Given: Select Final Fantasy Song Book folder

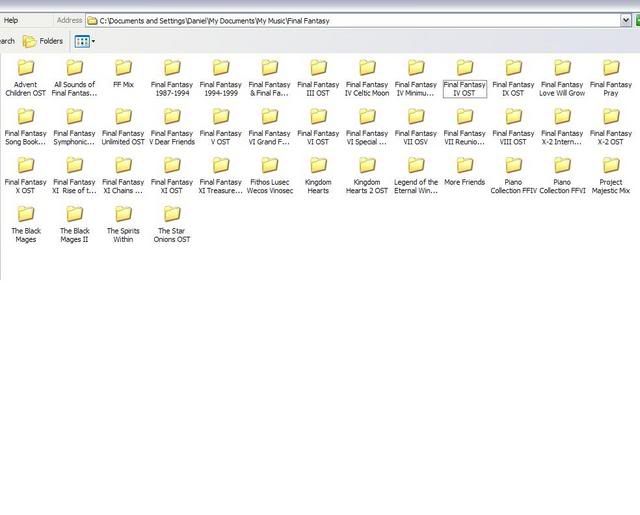Looking at the screenshot, I should 25,127.
